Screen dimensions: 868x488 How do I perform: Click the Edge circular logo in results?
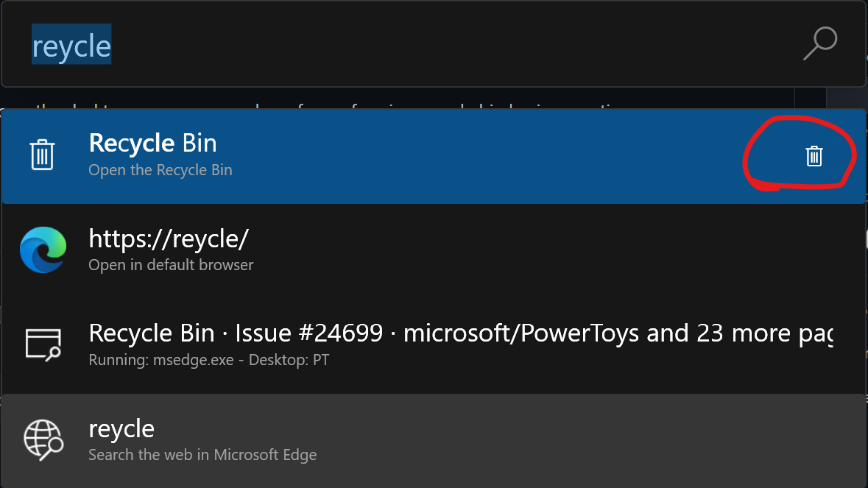tap(43, 250)
